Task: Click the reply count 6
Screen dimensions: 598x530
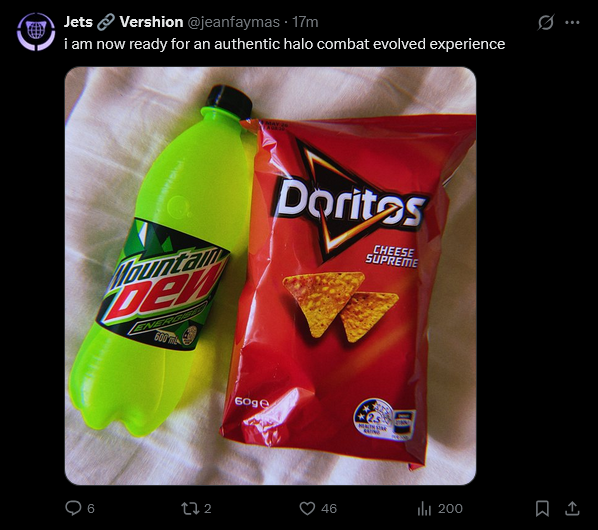Action: pyautogui.click(x=91, y=509)
